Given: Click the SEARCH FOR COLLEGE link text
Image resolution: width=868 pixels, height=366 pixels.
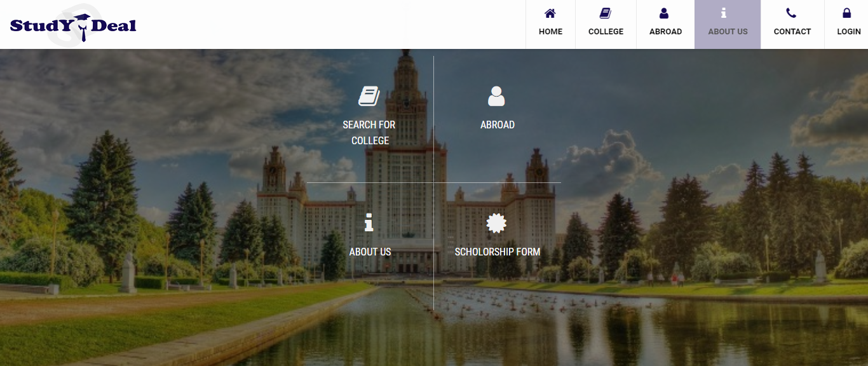Looking at the screenshot, I should click(x=370, y=133).
